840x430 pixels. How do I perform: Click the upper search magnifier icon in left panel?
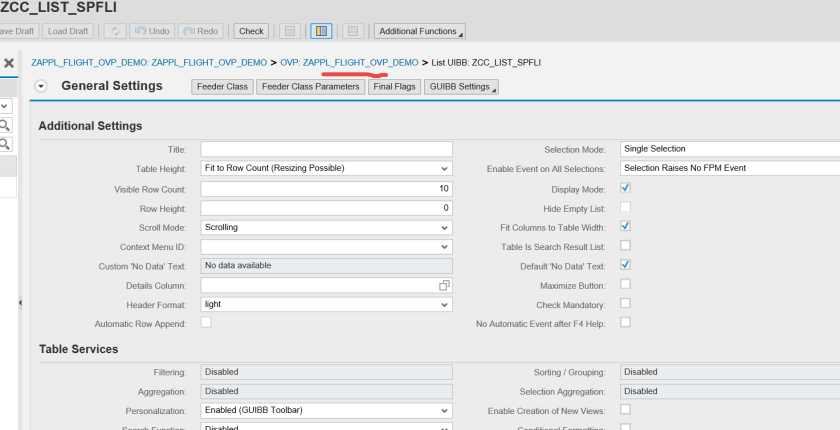tap(4, 125)
